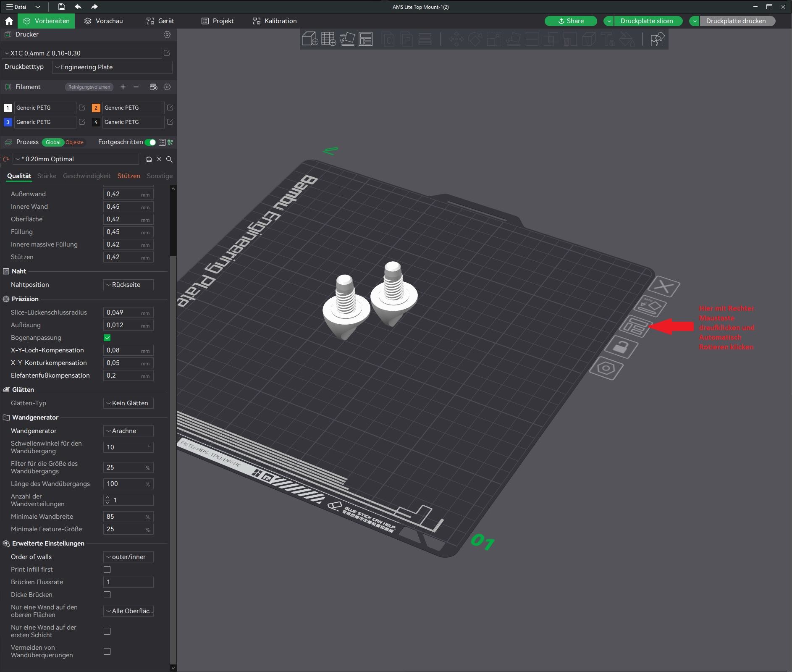This screenshot has height=672, width=792.
Task: Switch process scope to Global
Action: pyautogui.click(x=53, y=142)
